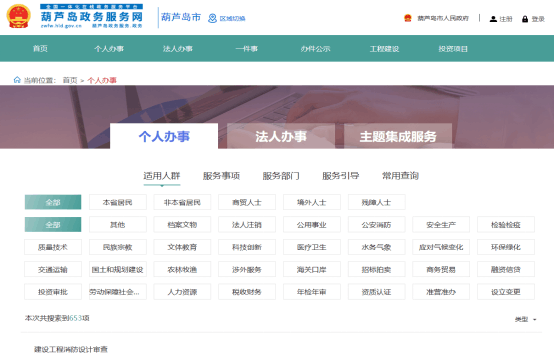The height and width of the screenshot is (364, 554).
Task: Choose 招标拍卖 topic filter
Action: (376, 269)
